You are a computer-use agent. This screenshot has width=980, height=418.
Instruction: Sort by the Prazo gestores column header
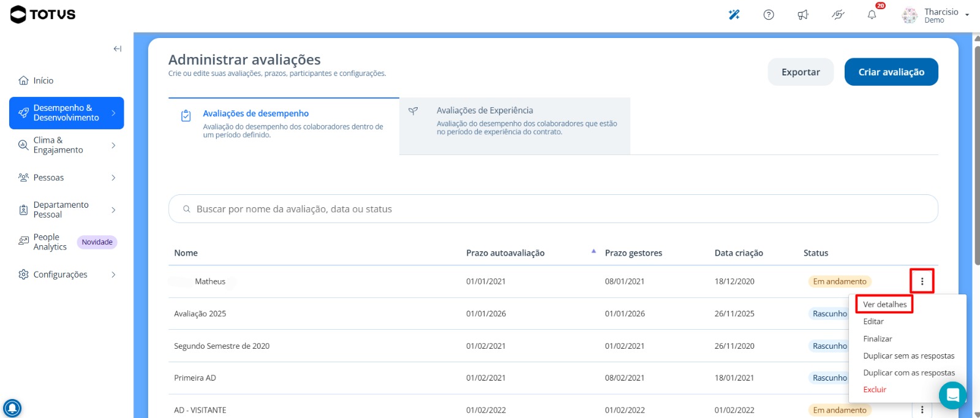[633, 253]
